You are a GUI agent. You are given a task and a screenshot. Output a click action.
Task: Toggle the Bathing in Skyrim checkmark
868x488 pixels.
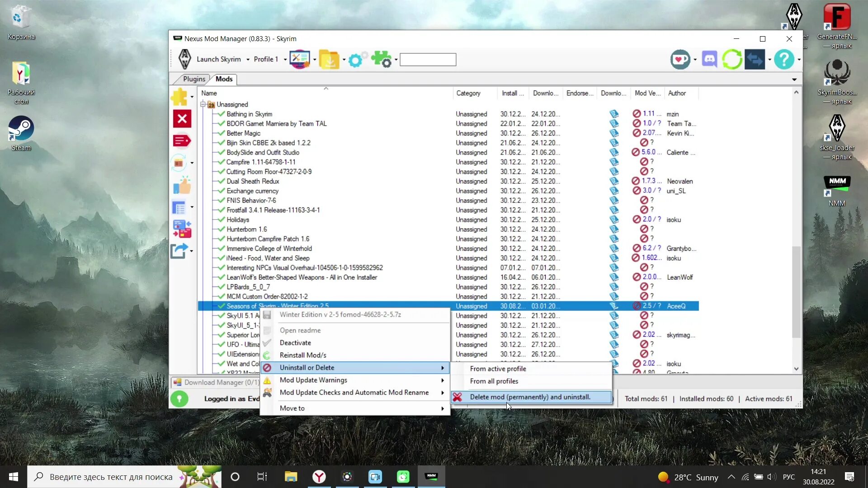[x=221, y=114]
